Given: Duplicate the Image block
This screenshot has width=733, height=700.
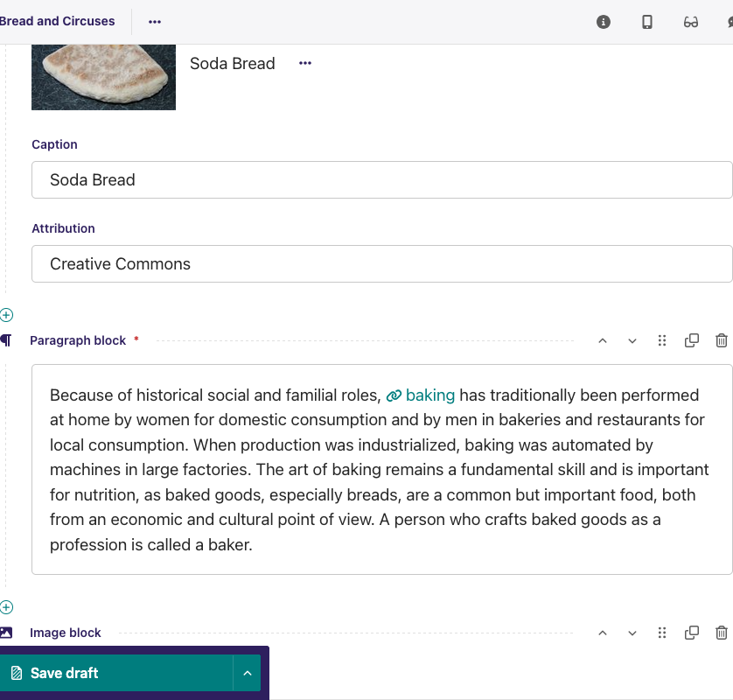Looking at the screenshot, I should 692,633.
